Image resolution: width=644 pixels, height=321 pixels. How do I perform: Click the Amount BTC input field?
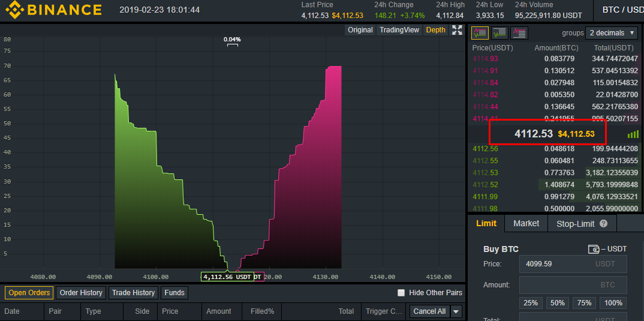[x=573, y=284]
